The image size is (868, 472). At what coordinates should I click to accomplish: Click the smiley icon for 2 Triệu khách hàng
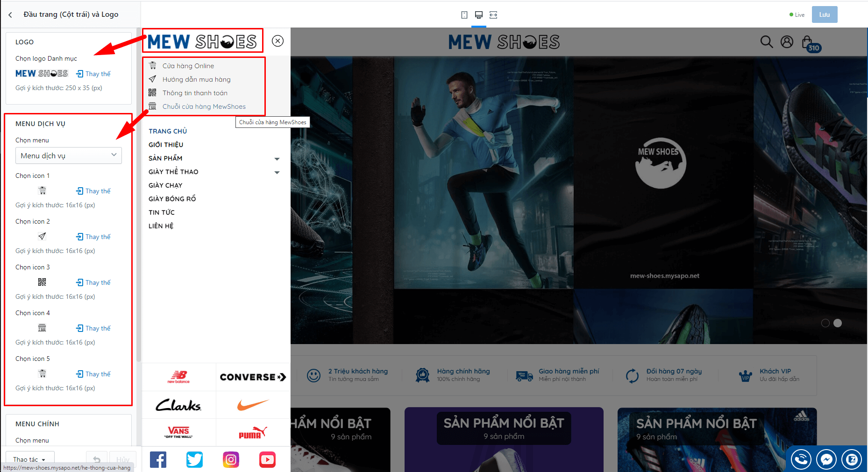click(313, 375)
